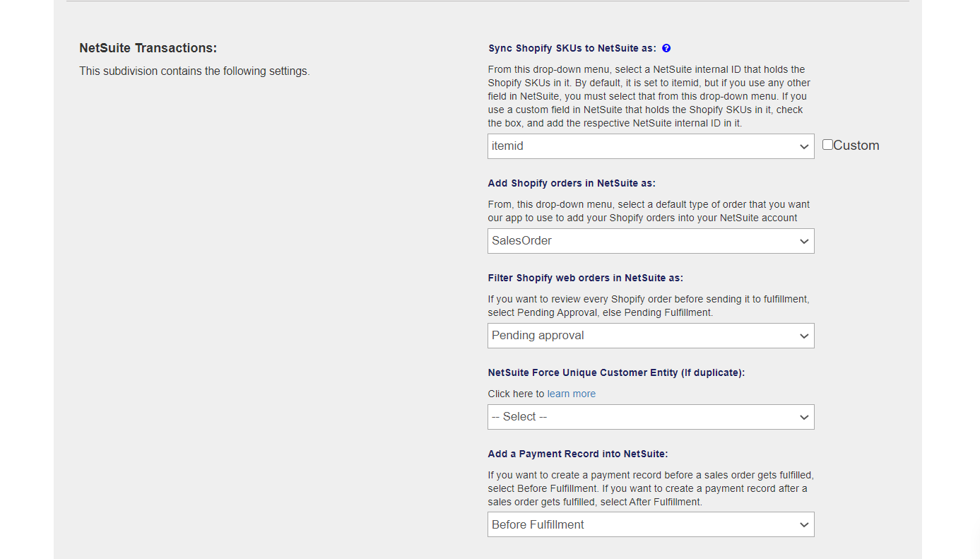Open the Pending approval dropdown
The width and height of the screenshot is (980, 559).
point(651,336)
